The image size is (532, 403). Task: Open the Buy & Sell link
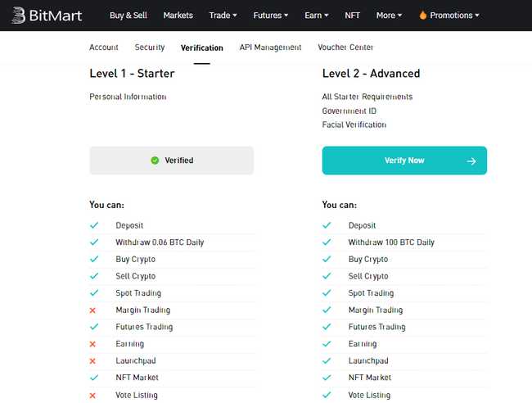pos(129,16)
